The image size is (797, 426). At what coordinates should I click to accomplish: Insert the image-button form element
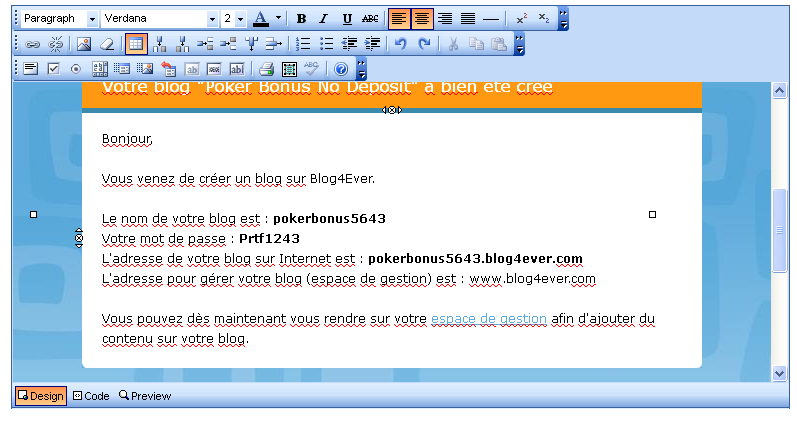[145, 69]
